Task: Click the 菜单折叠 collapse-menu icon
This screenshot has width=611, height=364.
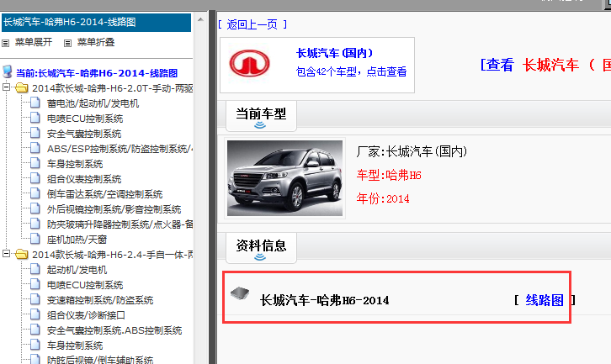Action: (68, 43)
